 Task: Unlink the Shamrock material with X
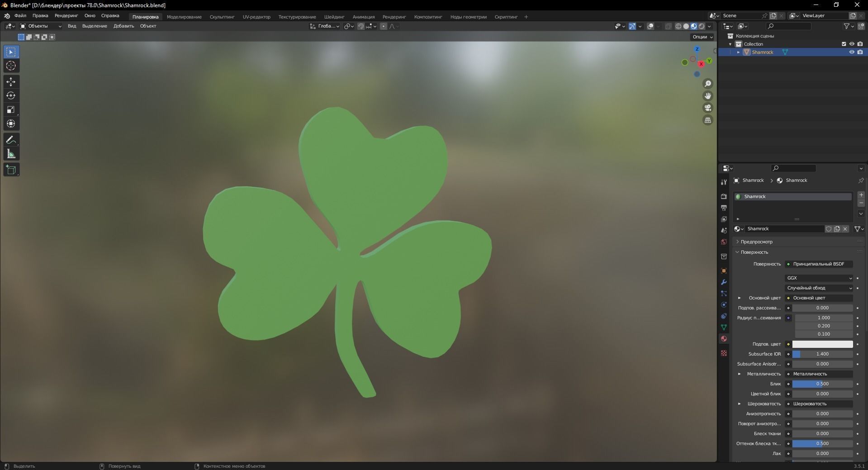(x=845, y=229)
